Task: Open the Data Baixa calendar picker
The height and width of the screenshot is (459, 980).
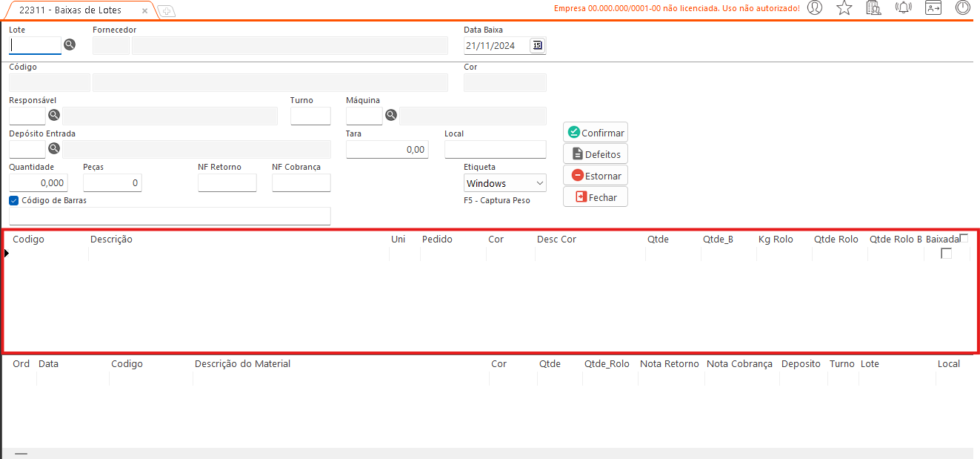Action: pyautogui.click(x=537, y=45)
